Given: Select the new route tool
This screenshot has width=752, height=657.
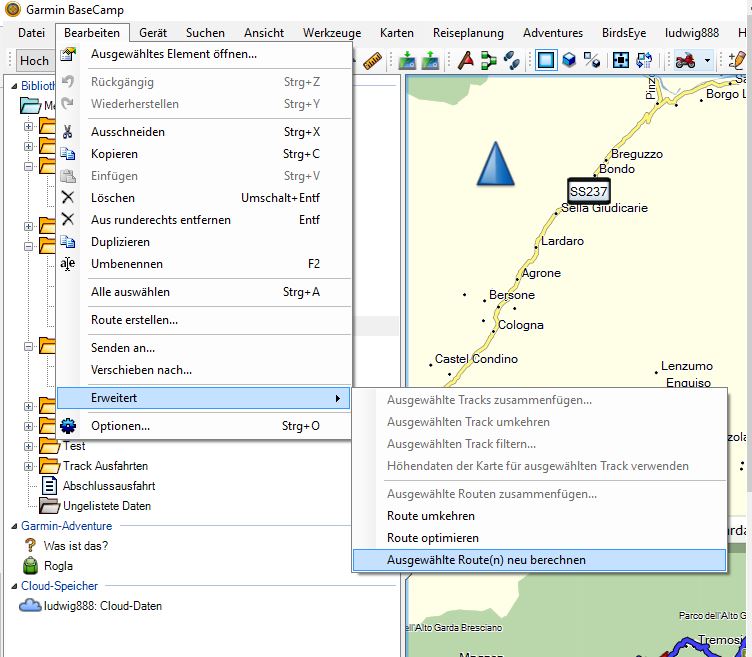Looking at the screenshot, I should point(488,61).
